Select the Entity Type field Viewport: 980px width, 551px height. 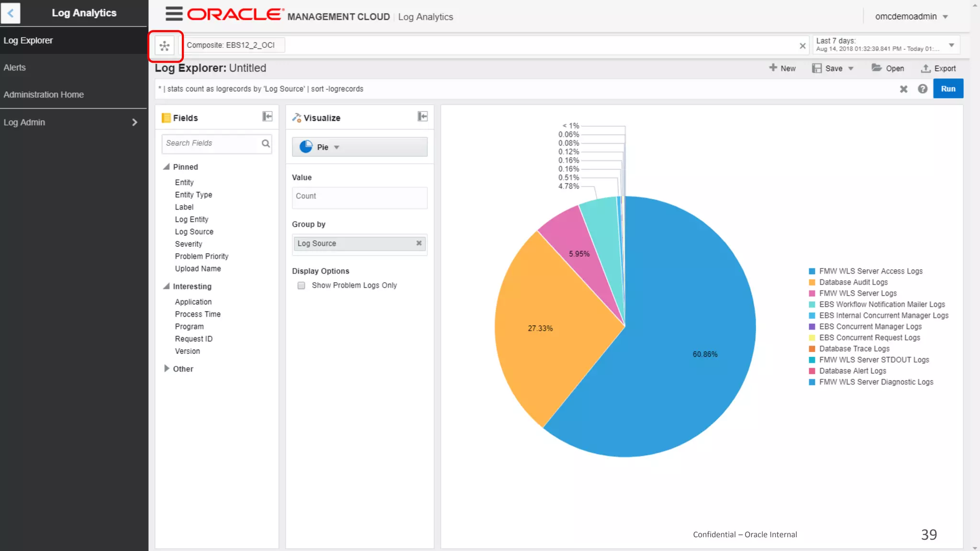tap(193, 195)
